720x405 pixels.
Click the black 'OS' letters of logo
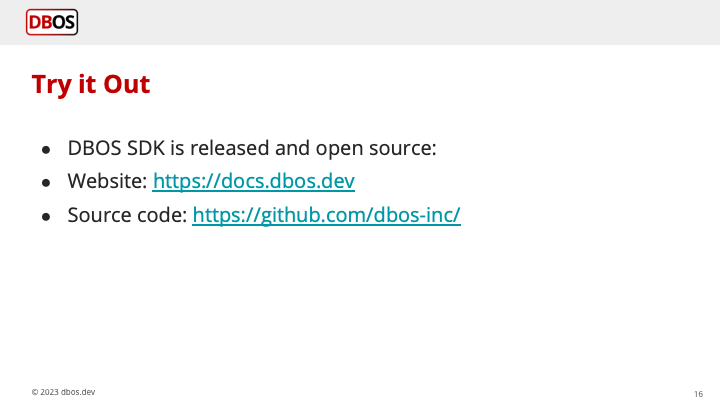[63, 22]
